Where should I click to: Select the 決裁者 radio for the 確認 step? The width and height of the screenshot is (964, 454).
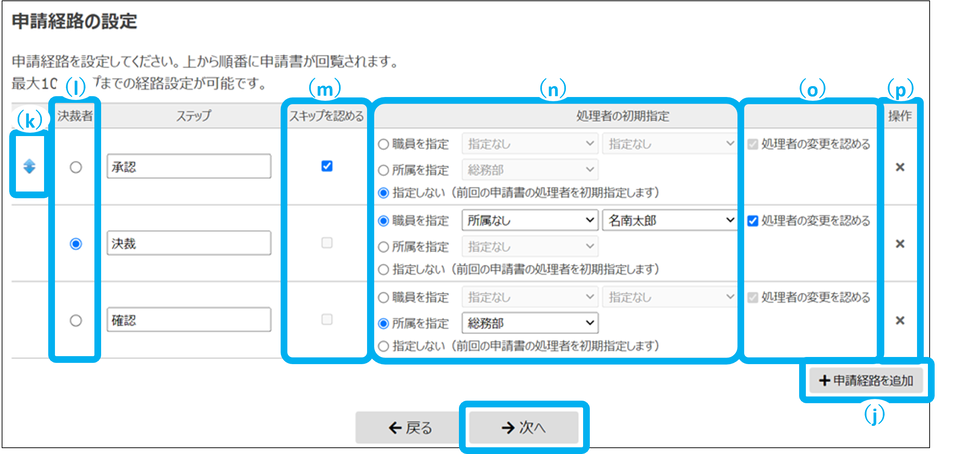pyautogui.click(x=75, y=320)
